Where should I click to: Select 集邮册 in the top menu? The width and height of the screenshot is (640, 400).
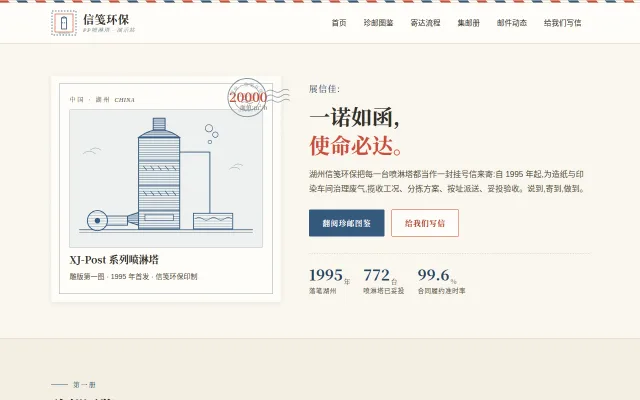pos(469,23)
